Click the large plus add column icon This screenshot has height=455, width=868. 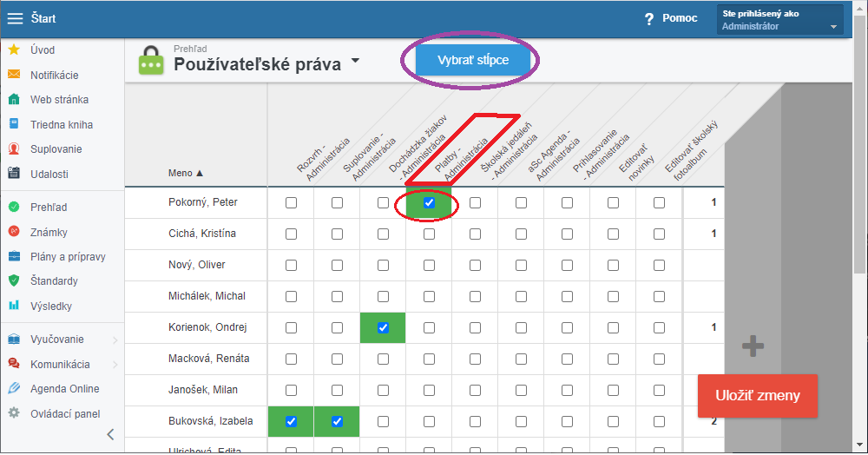(x=753, y=346)
